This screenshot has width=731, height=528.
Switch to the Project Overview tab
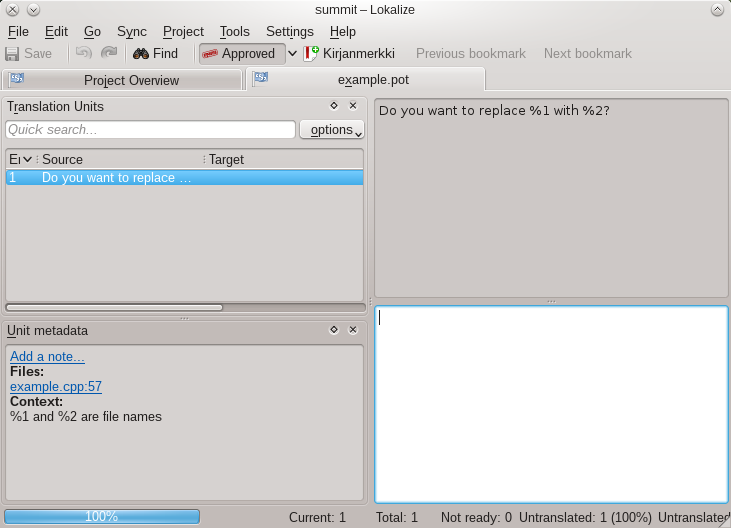[122, 80]
